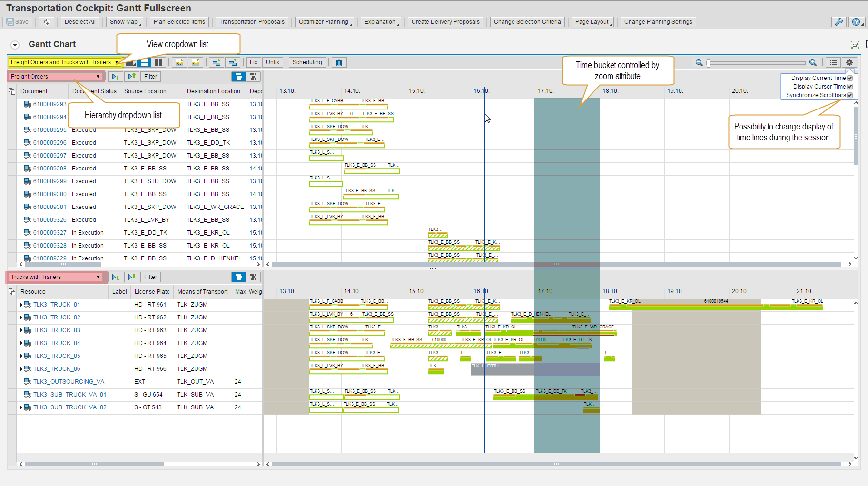Click the fullscreen toggle icon above the Gantt chart
Image resolution: width=868 pixels, height=486 pixels.
coord(855,44)
